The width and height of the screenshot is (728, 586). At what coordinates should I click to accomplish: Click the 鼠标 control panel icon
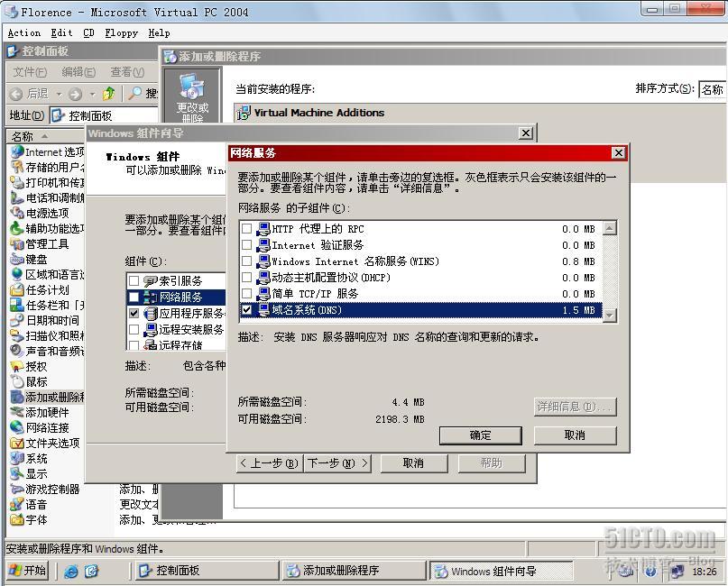tap(17, 381)
